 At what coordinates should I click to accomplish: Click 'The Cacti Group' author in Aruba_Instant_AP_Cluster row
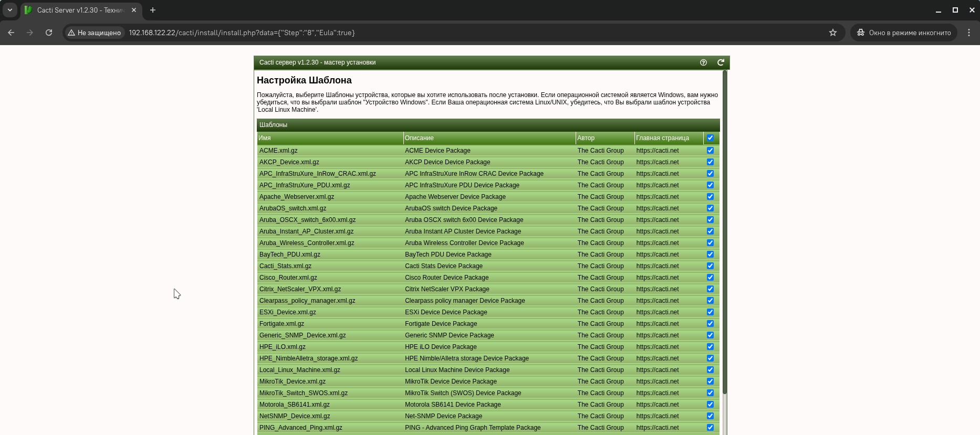(601, 231)
